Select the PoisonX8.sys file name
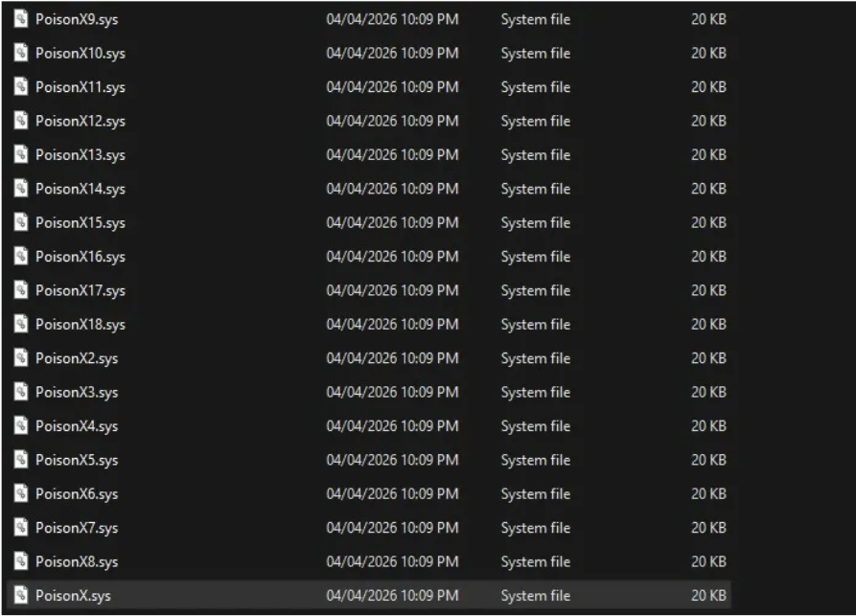Viewport: 856px width, 616px height. point(77,561)
